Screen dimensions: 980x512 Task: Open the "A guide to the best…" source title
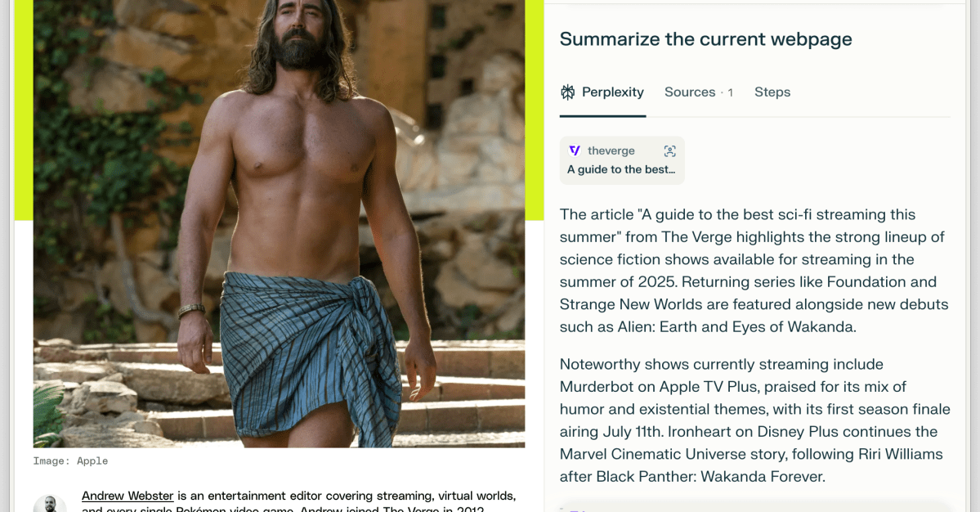point(621,169)
